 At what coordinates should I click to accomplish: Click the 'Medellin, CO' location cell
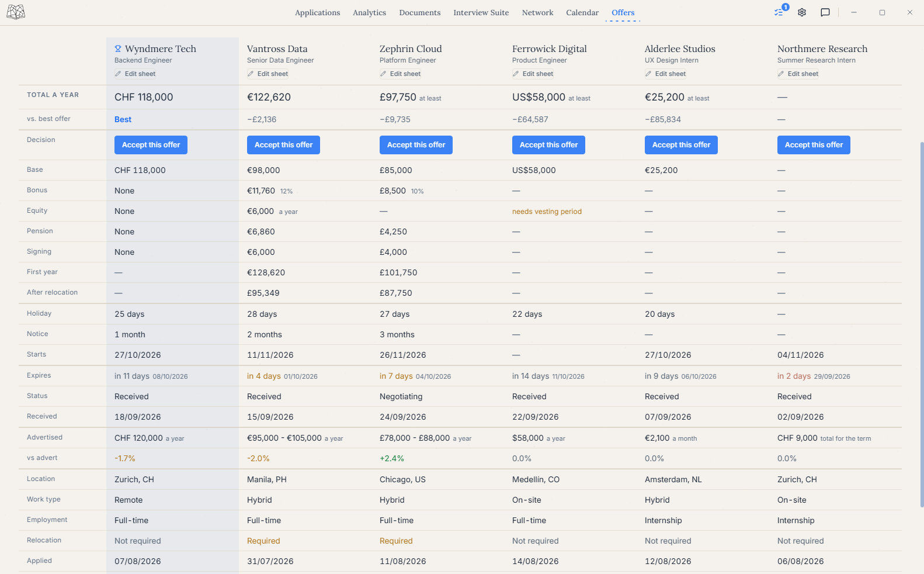[536, 479]
